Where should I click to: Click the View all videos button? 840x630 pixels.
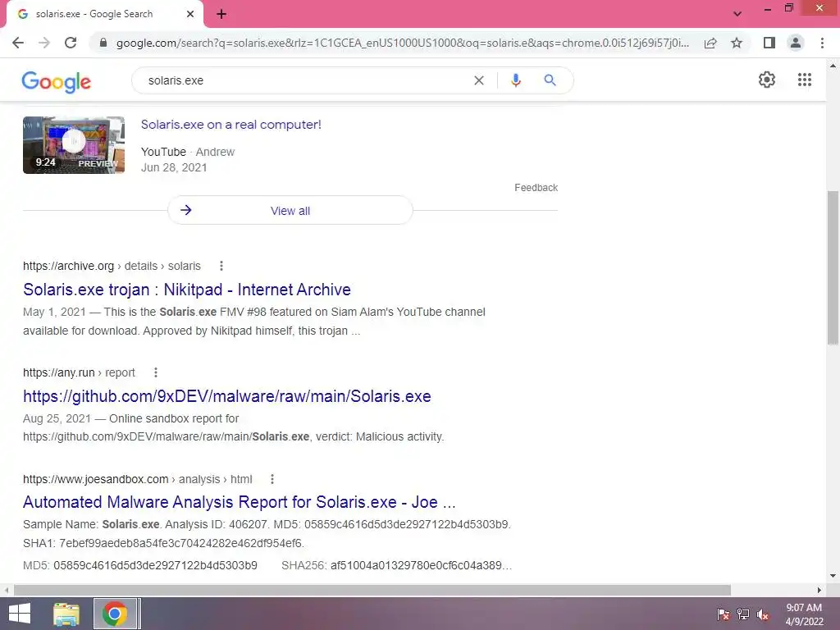coord(290,211)
